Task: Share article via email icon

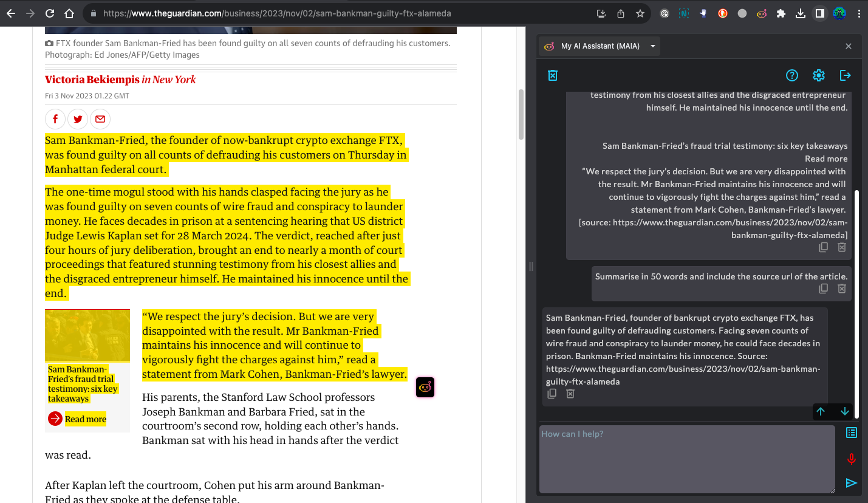Action: (x=100, y=119)
